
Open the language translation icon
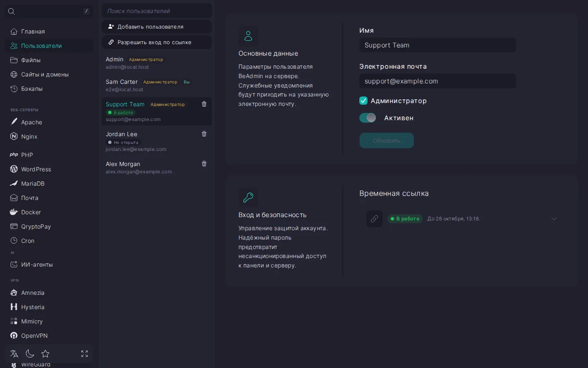(x=14, y=354)
